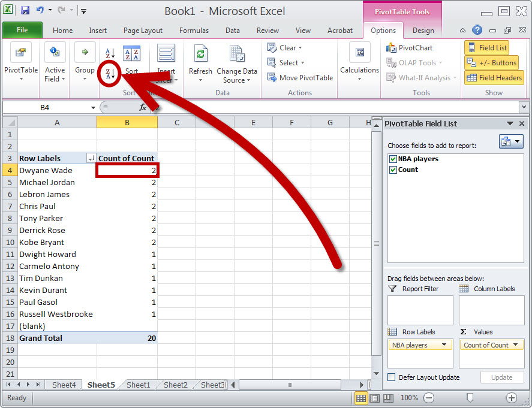The width and height of the screenshot is (532, 408).
Task: Enable Defer Layout Update checkbox
Action: point(391,377)
